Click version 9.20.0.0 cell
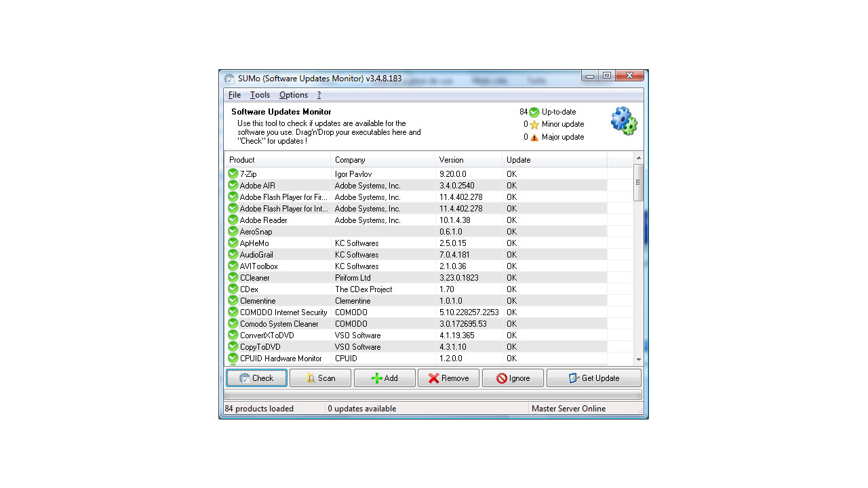This screenshot has width=868, height=488. coord(453,174)
